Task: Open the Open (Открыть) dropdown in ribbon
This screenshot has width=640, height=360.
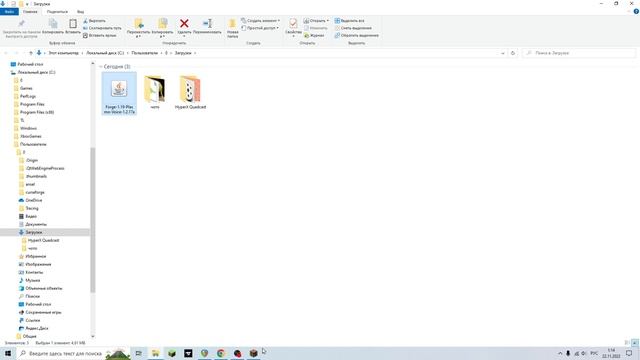Action: click(316, 20)
